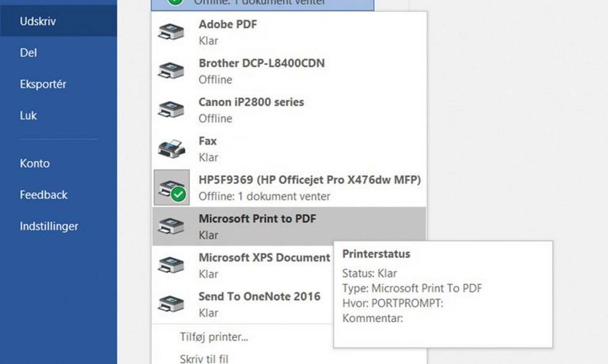This screenshot has width=608, height=364.
Task: Select Del in the left sidebar
Action: [28, 53]
